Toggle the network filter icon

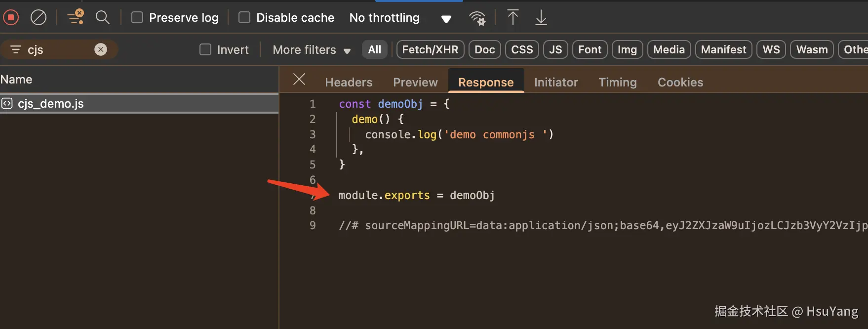point(75,18)
